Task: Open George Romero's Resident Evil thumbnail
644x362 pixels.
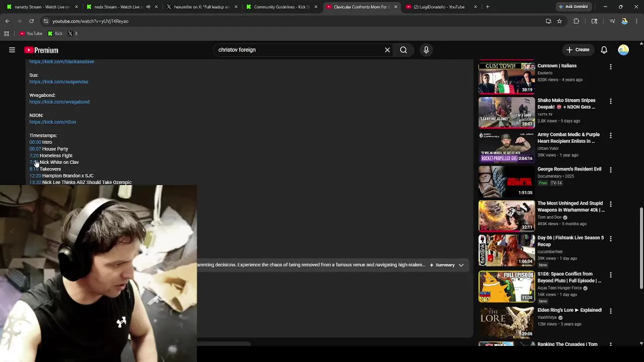Action: 507,181
